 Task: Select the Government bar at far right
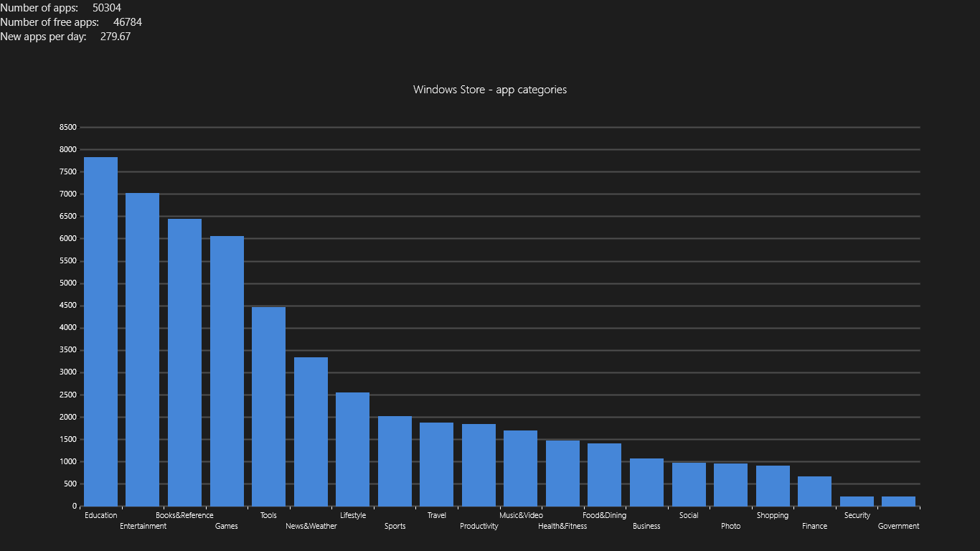[898, 501]
